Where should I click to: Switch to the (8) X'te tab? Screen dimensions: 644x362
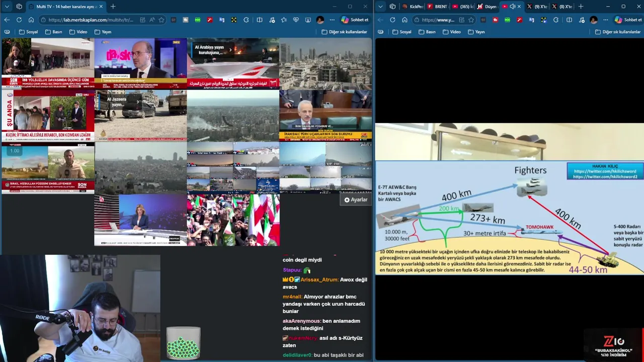pos(562,7)
